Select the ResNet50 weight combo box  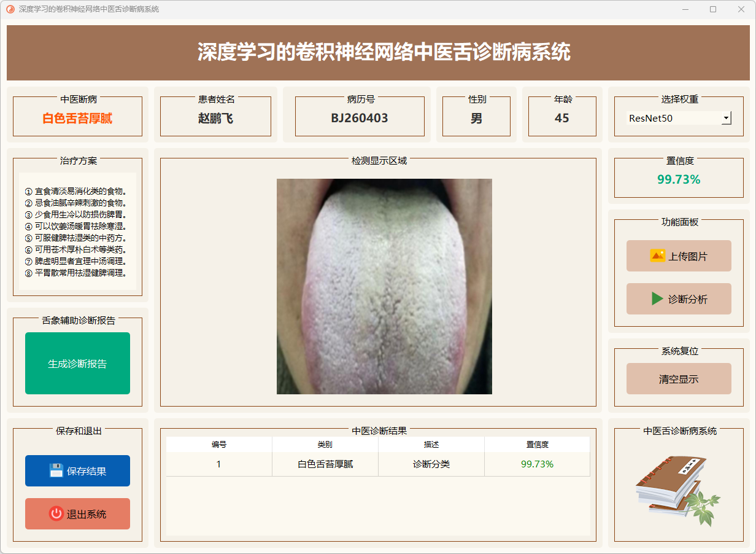coord(674,118)
